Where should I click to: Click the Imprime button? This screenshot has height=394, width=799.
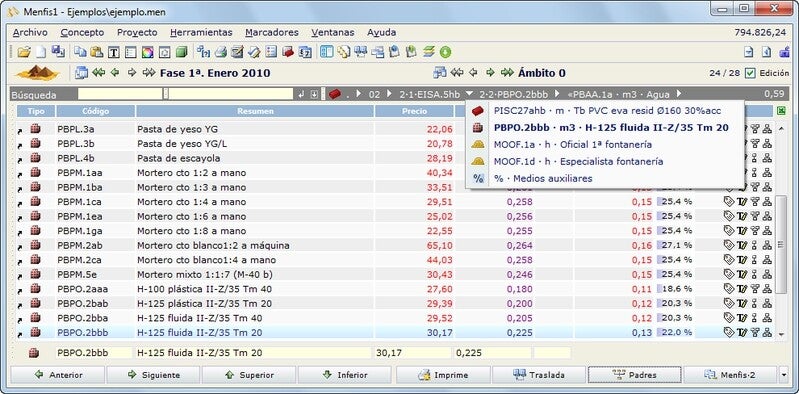click(443, 375)
